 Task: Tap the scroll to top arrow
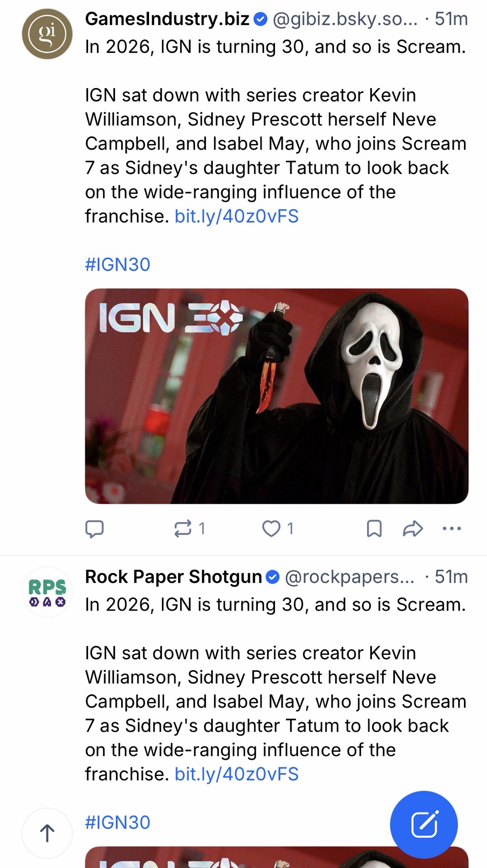[x=47, y=833]
